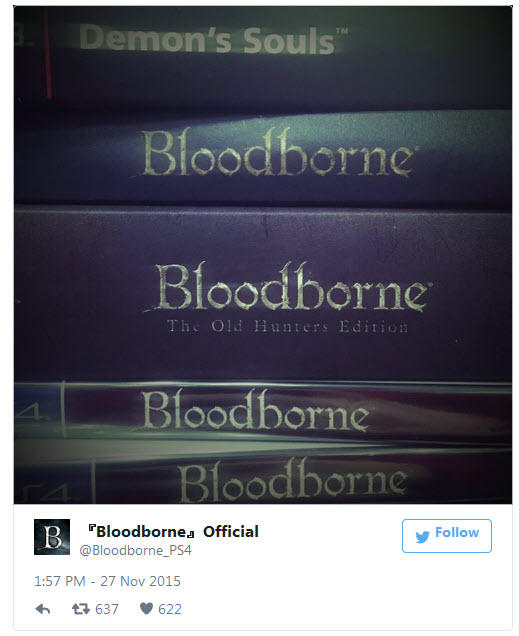Screen dimensions: 519x636
Task: Follow the Bloodborne Official account
Action: (447, 536)
